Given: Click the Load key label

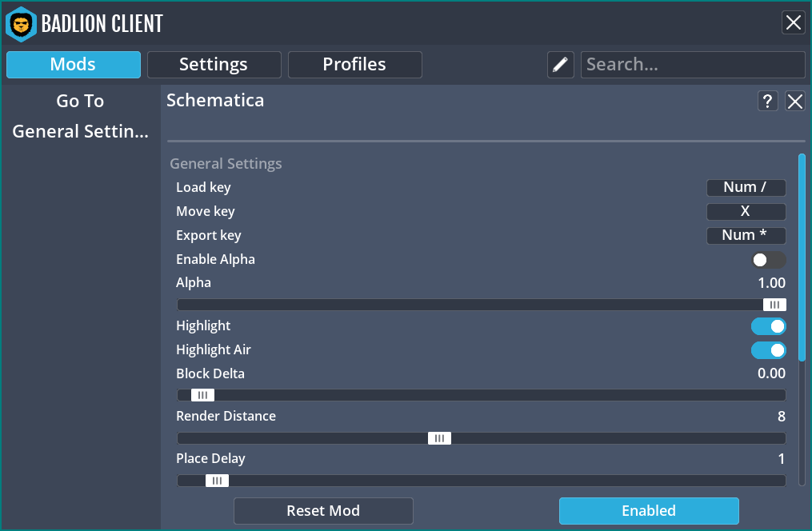Looking at the screenshot, I should [x=203, y=187].
